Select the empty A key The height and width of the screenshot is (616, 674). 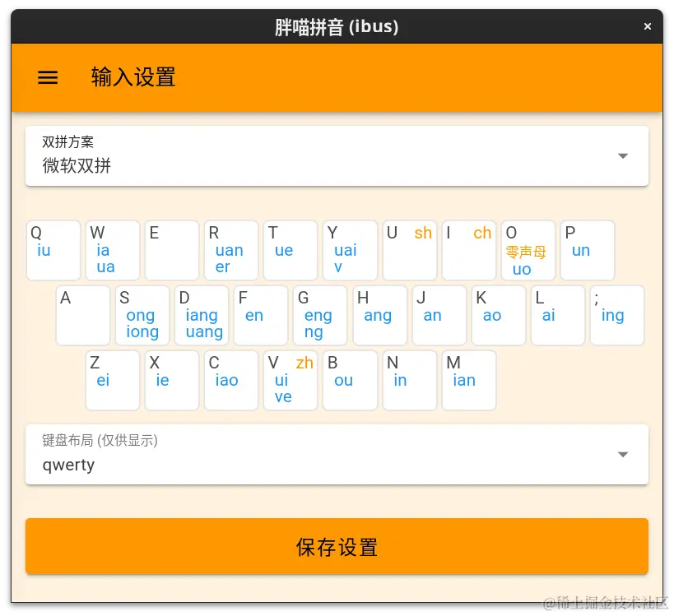[x=83, y=315]
